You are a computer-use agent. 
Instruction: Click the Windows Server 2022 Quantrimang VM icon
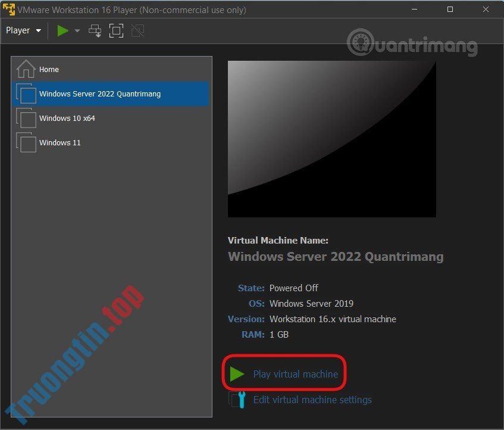pos(26,94)
